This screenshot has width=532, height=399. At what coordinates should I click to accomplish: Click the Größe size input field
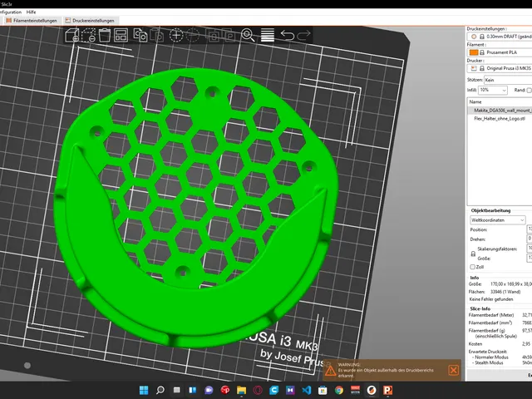530,259
